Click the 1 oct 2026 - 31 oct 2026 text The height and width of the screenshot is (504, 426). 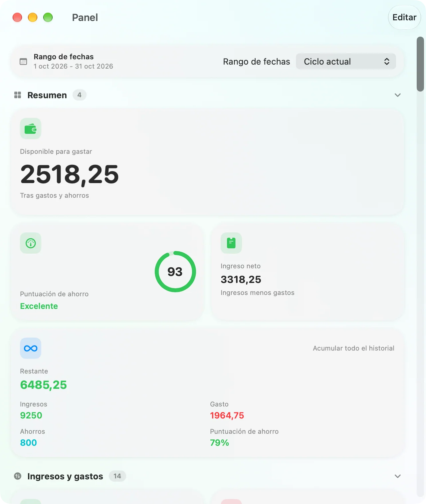point(73,66)
